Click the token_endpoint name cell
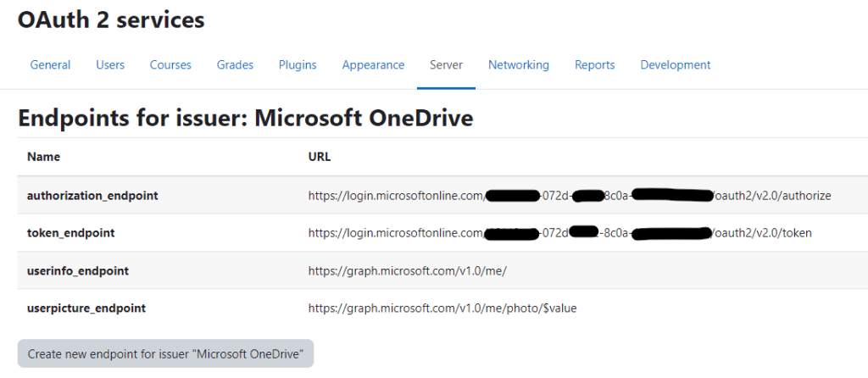Screen dimensions: 868x378 (x=70, y=232)
